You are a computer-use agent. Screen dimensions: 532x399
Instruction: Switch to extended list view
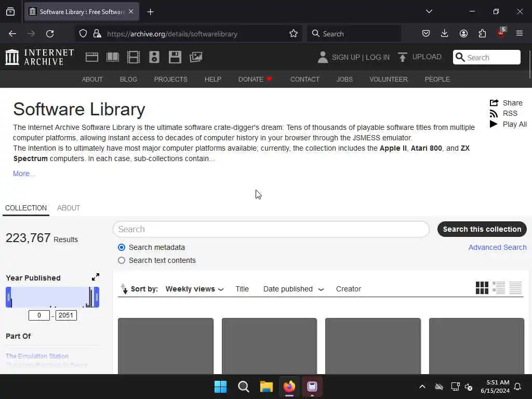[499, 288]
